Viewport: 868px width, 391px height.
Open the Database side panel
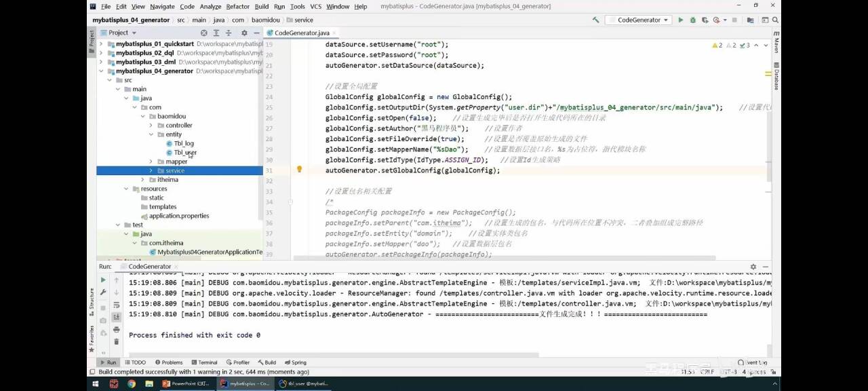click(776, 77)
